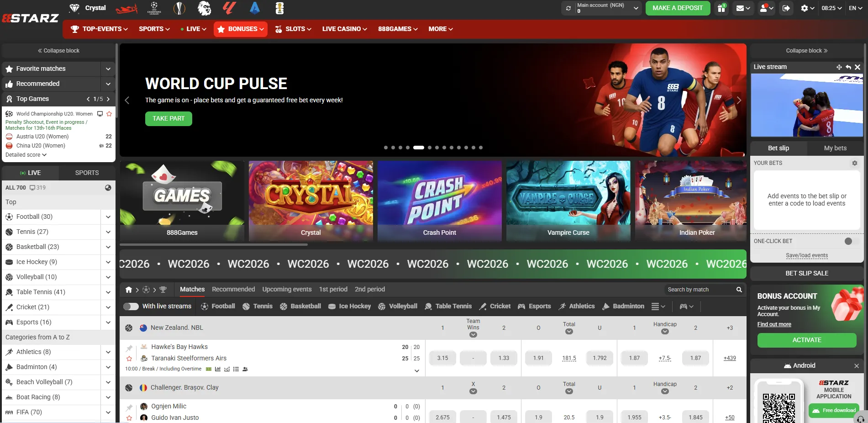Image resolution: width=868 pixels, height=423 pixels.
Task: Click the live stream undock arrow icon
Action: tap(848, 67)
